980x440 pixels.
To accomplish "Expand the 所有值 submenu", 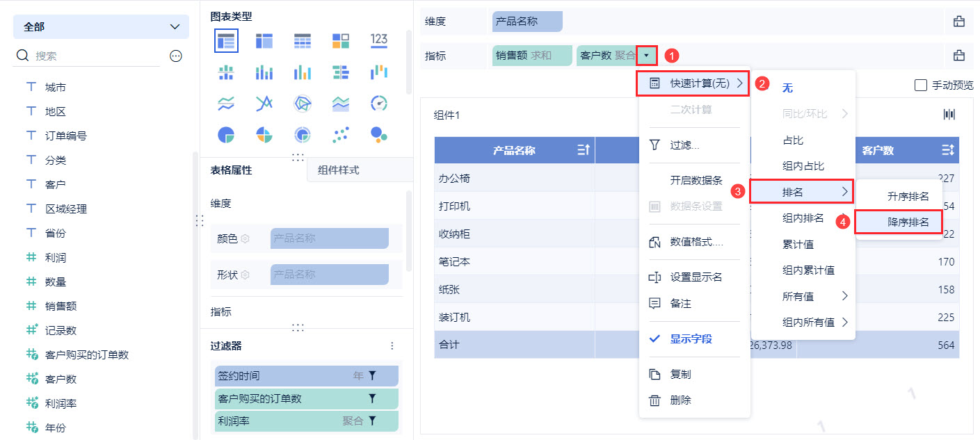I will pos(803,296).
